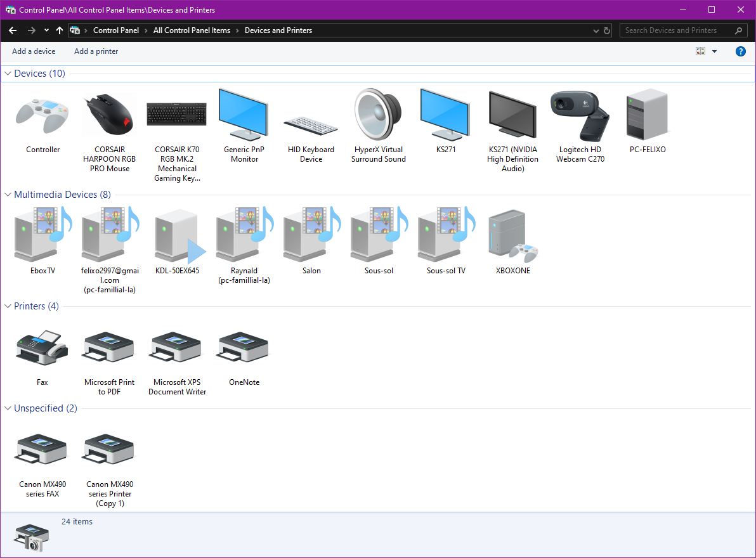Select the EboxTV media server icon
This screenshot has width=756, height=558.
click(43, 234)
